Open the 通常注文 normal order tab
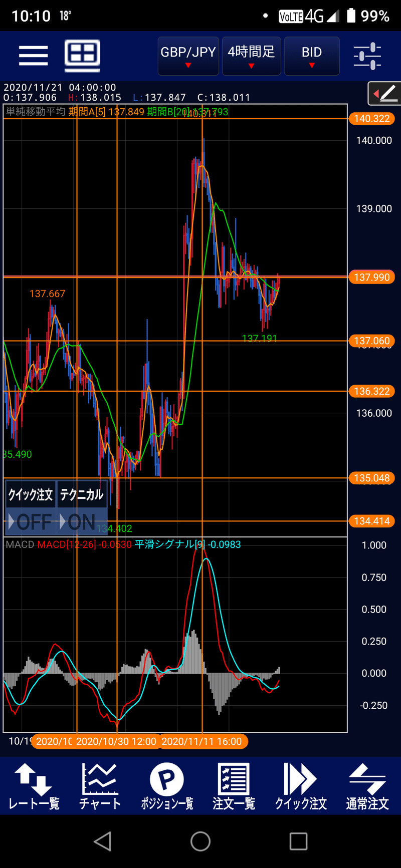This screenshot has height=868, width=401. (x=367, y=786)
